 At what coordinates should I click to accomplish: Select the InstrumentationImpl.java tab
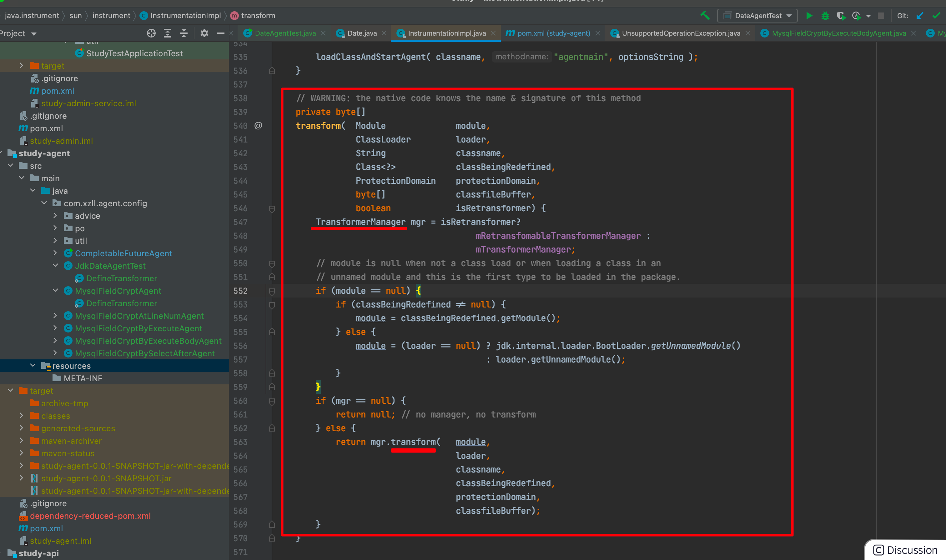click(x=446, y=33)
